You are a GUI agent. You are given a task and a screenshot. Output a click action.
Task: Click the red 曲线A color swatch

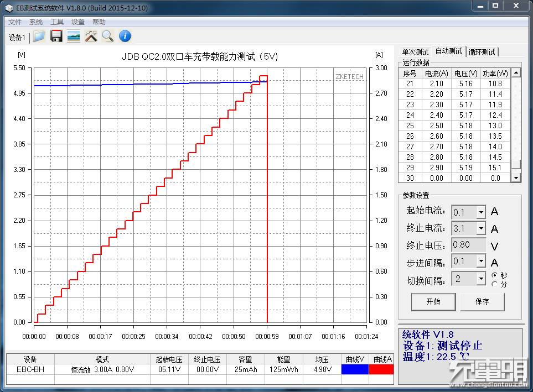pyautogui.click(x=381, y=369)
